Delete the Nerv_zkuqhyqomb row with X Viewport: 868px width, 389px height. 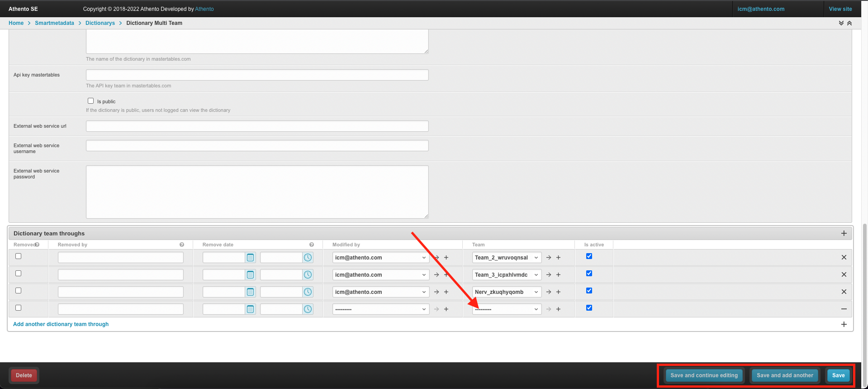tap(844, 292)
